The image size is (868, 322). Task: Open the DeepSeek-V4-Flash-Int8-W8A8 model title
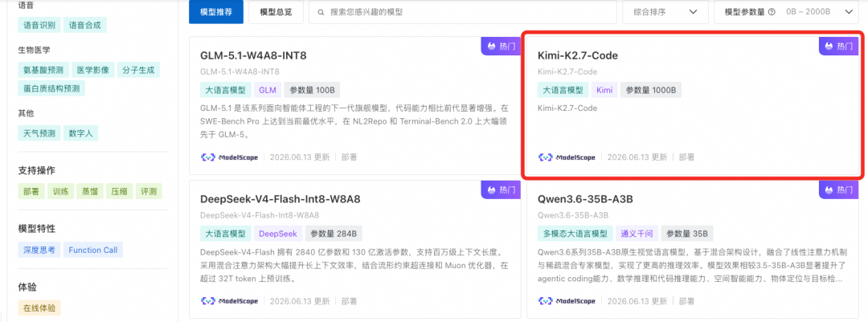point(280,199)
